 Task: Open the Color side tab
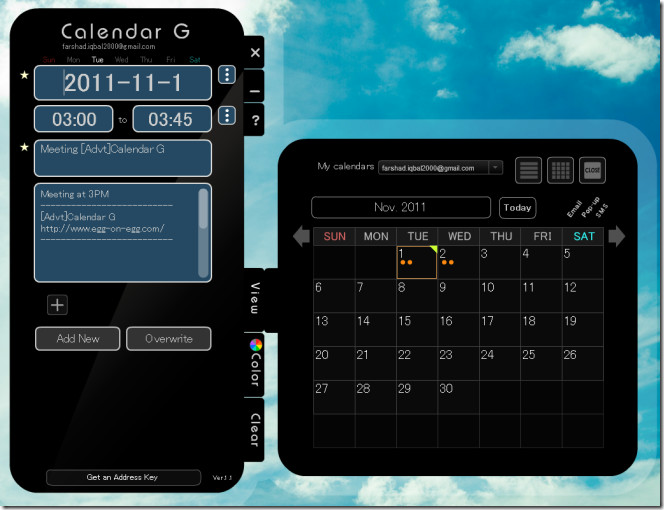coord(255,365)
